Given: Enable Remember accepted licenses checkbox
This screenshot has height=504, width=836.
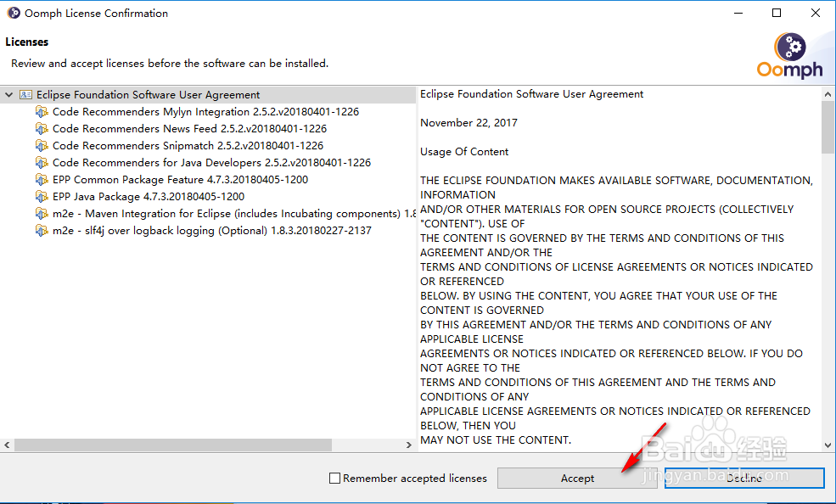Looking at the screenshot, I should pyautogui.click(x=335, y=478).
